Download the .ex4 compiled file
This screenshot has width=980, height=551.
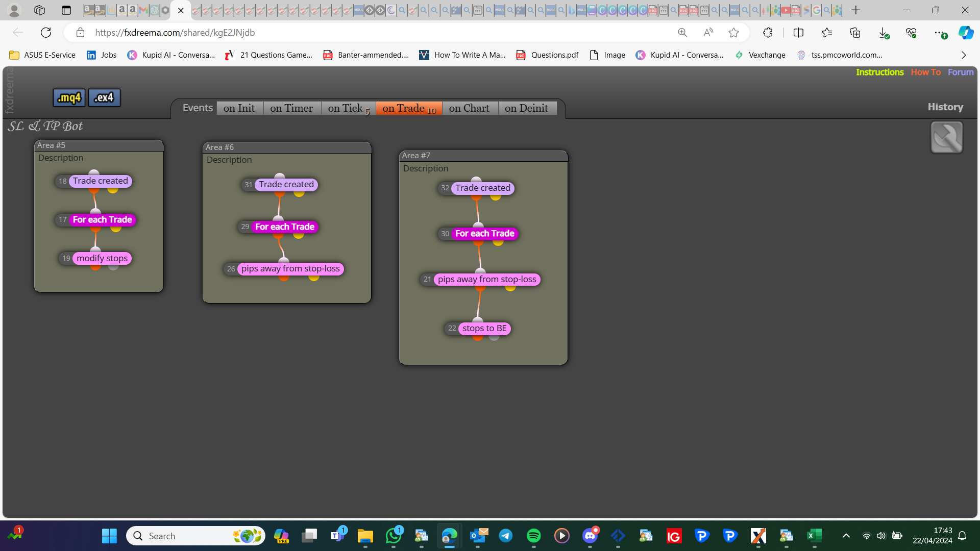click(104, 97)
